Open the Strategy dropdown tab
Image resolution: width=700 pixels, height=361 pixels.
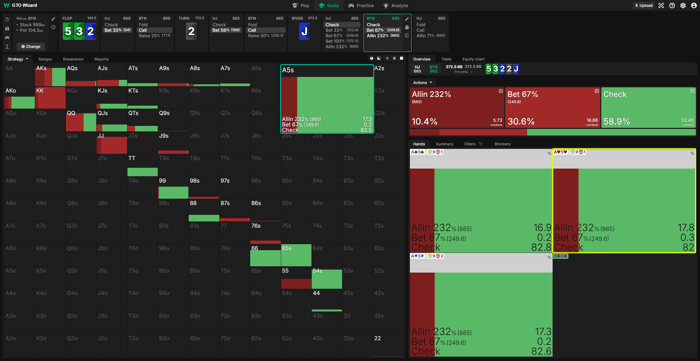point(18,59)
